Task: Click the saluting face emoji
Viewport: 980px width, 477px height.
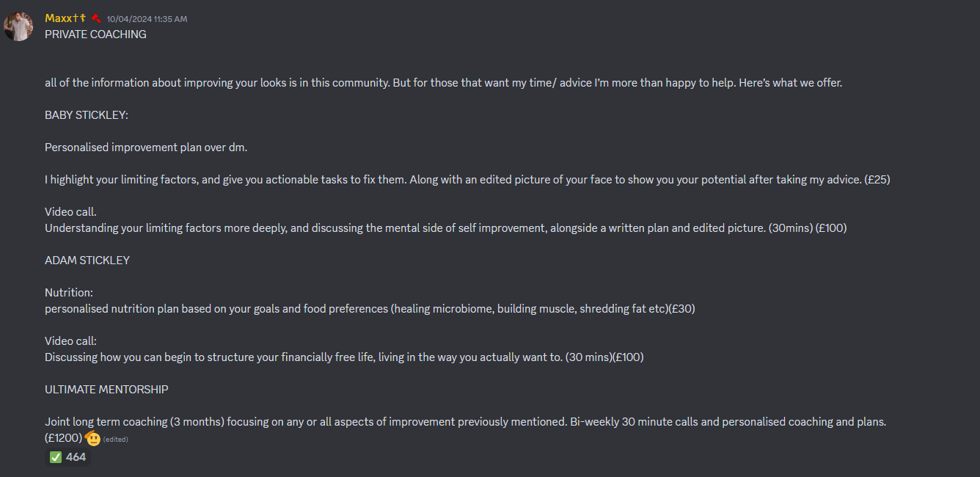Action: click(93, 439)
